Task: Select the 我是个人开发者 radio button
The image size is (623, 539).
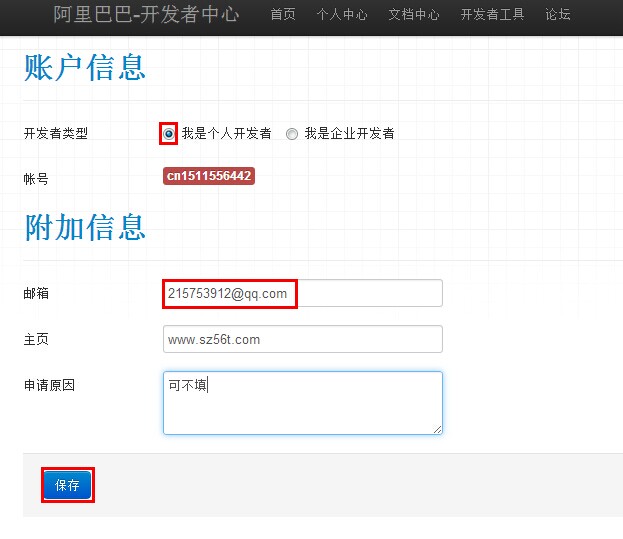Action: tap(169, 134)
